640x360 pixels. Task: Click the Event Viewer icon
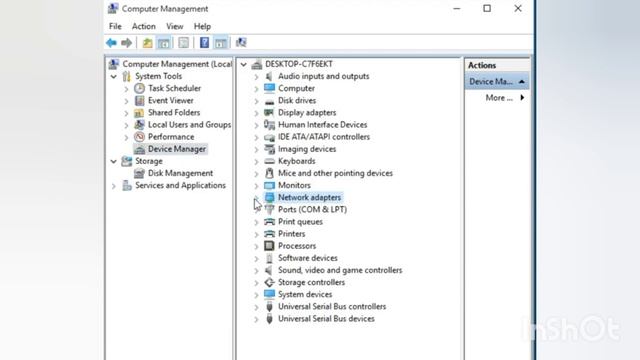coord(140,100)
